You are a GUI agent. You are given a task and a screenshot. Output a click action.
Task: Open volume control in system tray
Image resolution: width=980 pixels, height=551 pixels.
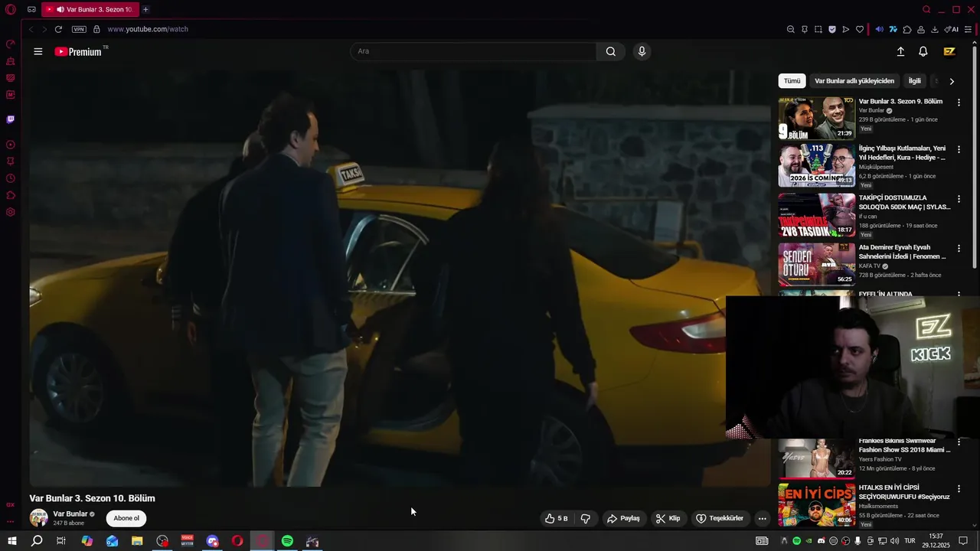pyautogui.click(x=894, y=541)
